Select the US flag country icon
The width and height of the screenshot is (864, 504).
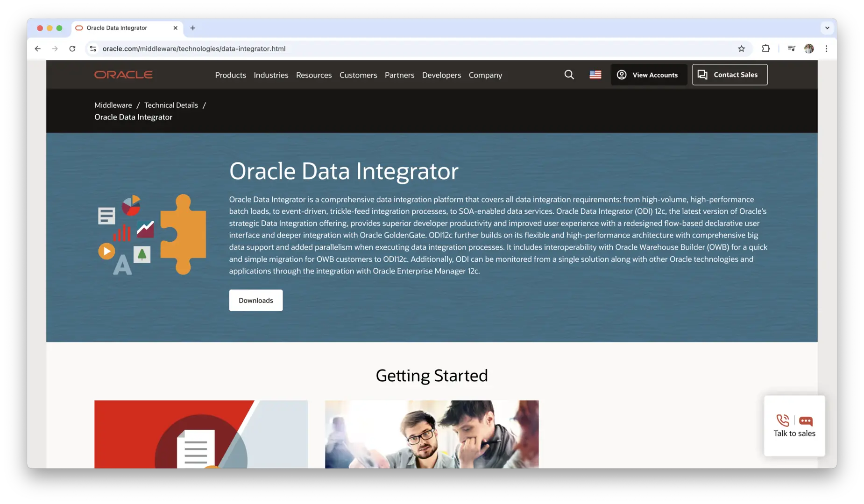point(595,75)
